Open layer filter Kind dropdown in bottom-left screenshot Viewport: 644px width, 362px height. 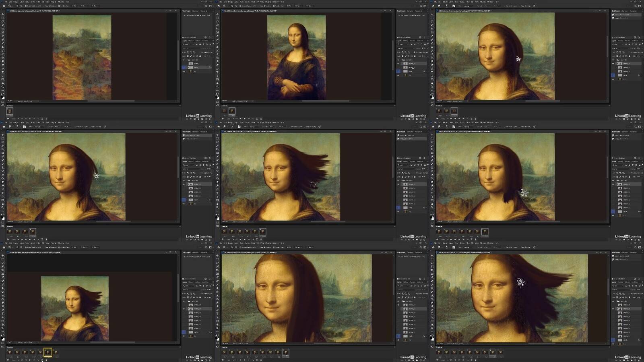188,286
